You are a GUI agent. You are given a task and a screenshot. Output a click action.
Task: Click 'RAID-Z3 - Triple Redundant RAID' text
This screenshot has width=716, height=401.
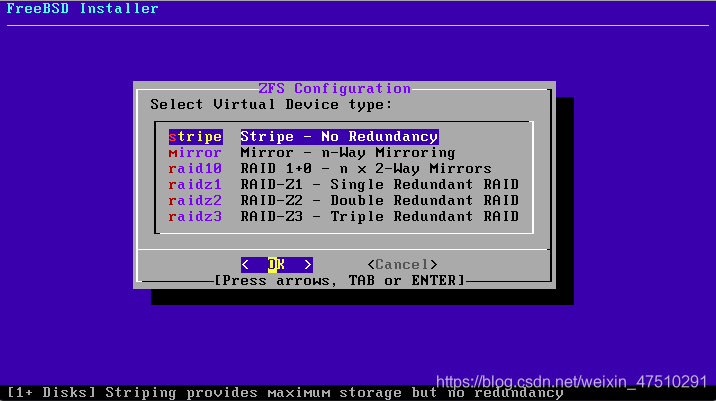[x=379, y=216]
